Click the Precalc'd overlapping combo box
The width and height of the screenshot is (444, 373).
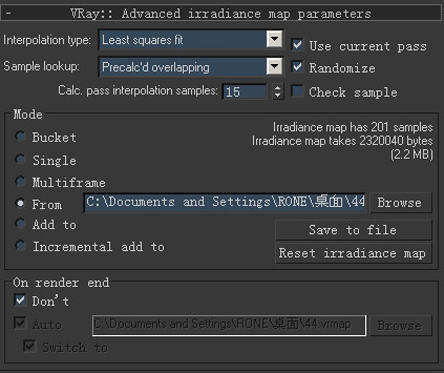(191, 67)
